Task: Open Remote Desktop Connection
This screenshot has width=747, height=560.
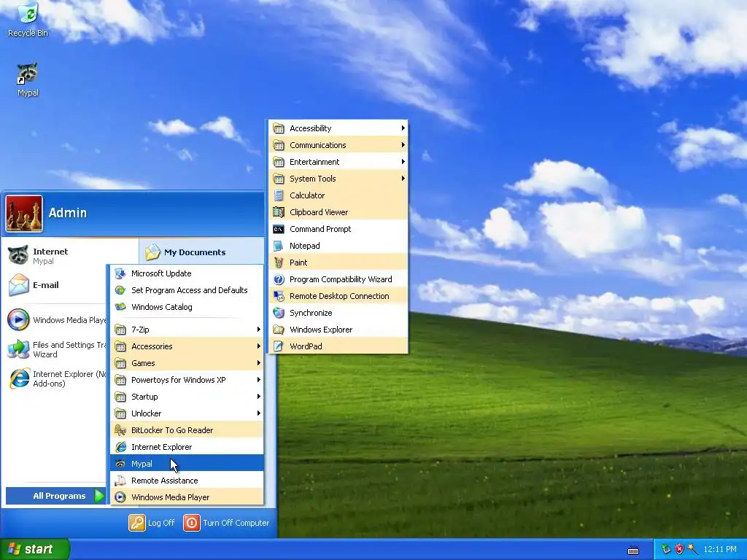Action: point(338,296)
